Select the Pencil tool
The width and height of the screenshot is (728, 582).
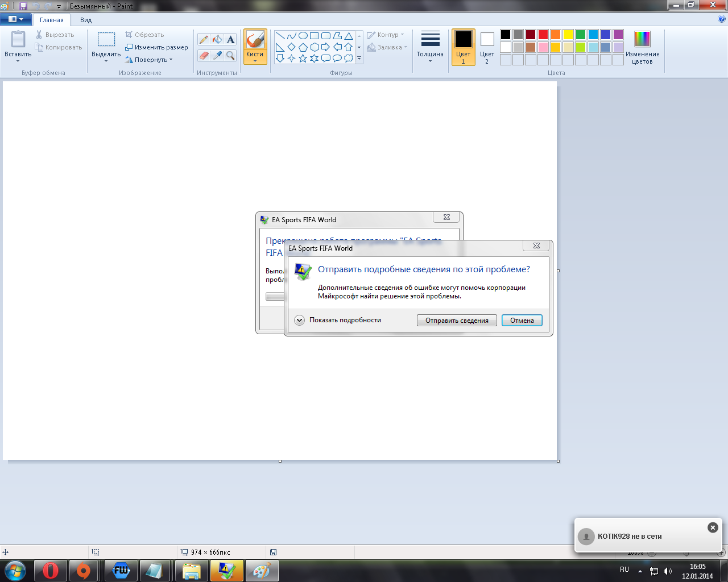204,39
